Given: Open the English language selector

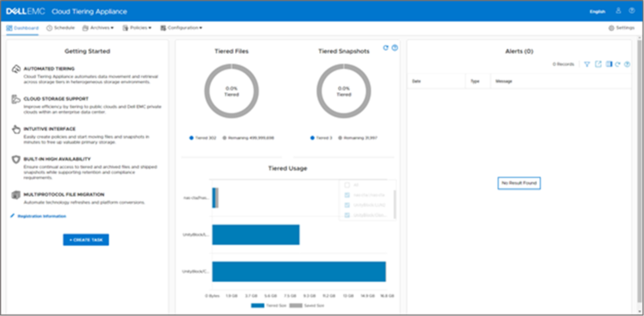Looking at the screenshot, I should (x=597, y=12).
